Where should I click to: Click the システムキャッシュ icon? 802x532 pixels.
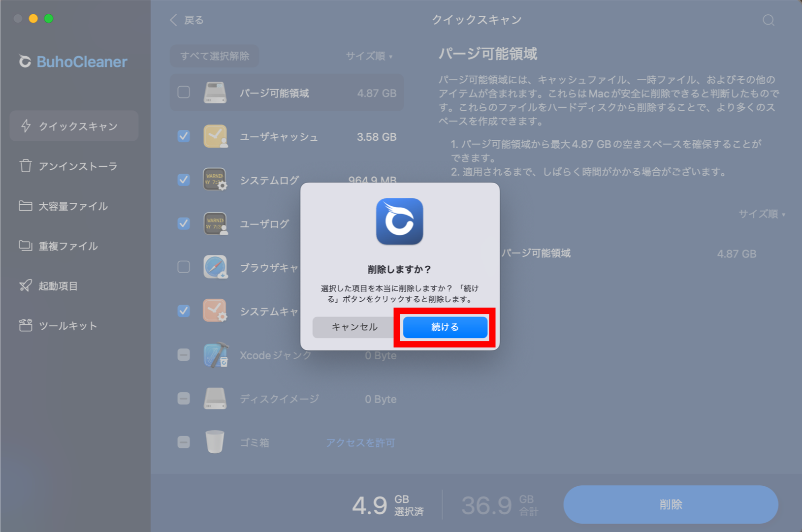coord(215,311)
